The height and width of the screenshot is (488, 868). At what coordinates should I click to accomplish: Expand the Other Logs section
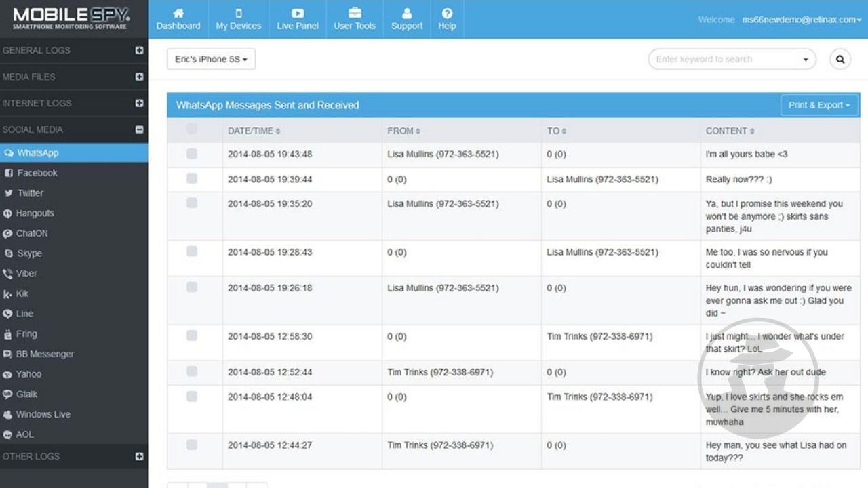(x=140, y=456)
